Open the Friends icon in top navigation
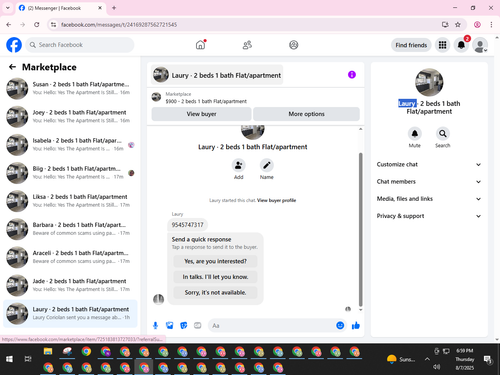500x375 pixels. point(247,45)
